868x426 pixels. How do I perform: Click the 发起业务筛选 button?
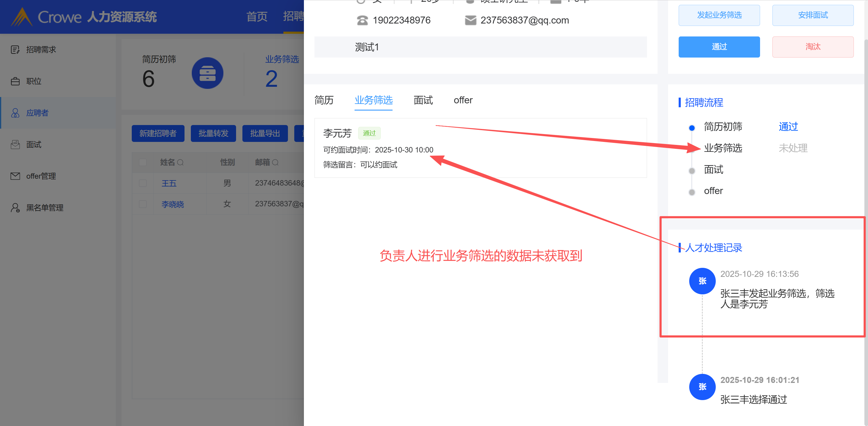pyautogui.click(x=719, y=15)
